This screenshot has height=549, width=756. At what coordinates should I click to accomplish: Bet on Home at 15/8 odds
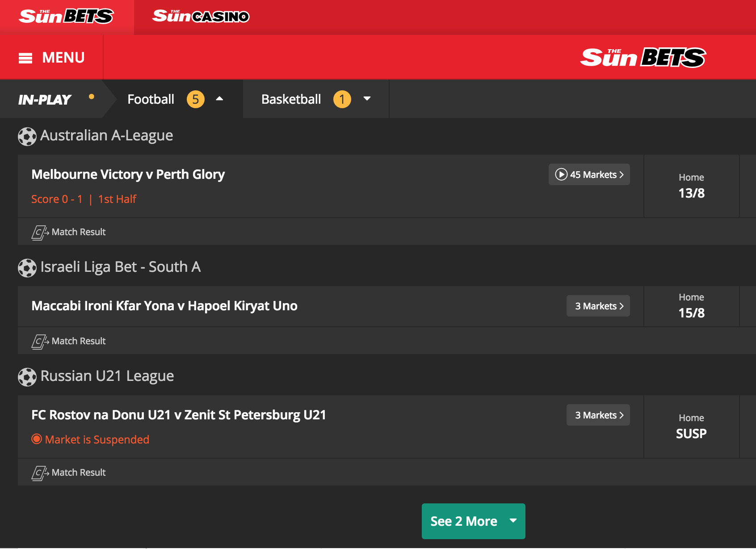[691, 306]
